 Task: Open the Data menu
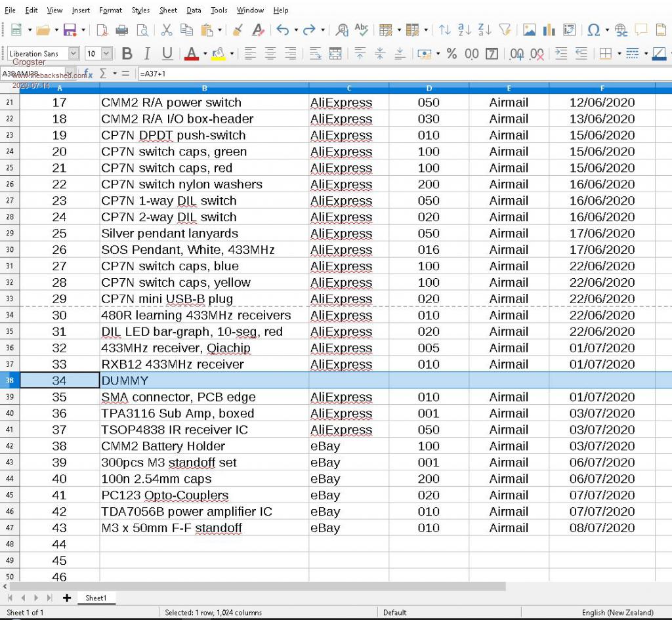click(194, 10)
